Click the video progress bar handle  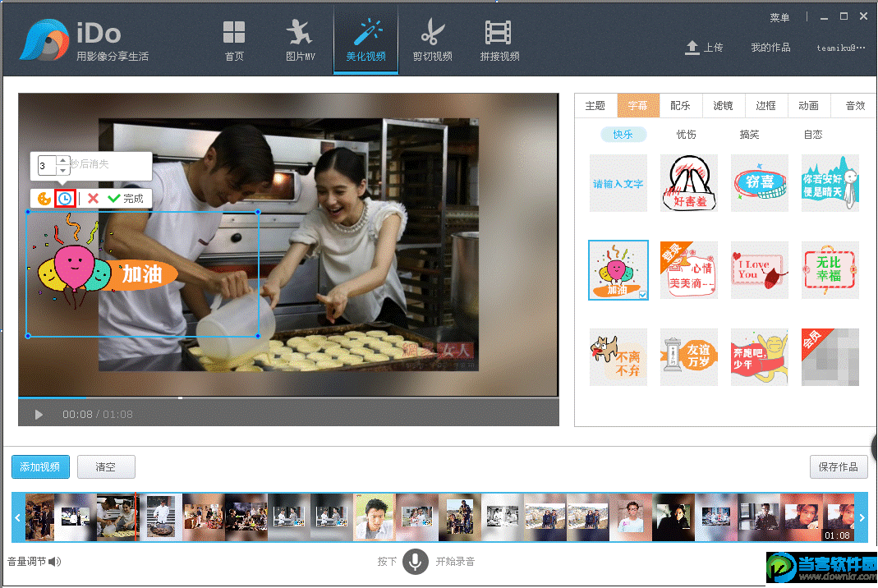(x=181, y=398)
